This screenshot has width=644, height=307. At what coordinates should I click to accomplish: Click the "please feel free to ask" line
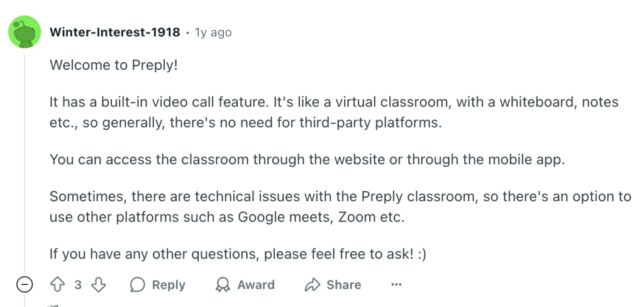238,254
